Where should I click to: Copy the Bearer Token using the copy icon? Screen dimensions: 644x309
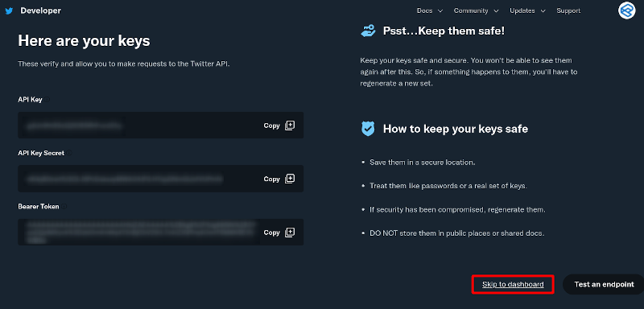pos(290,233)
